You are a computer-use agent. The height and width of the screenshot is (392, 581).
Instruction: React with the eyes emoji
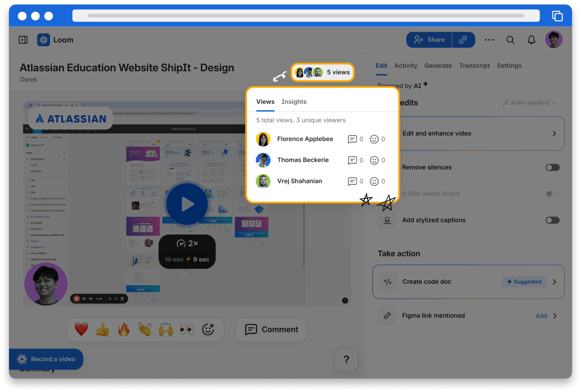click(x=186, y=329)
